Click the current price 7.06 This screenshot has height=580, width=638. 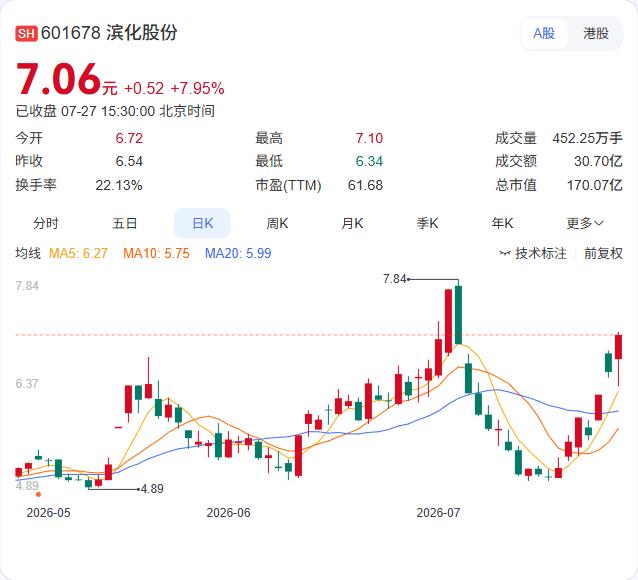58,79
